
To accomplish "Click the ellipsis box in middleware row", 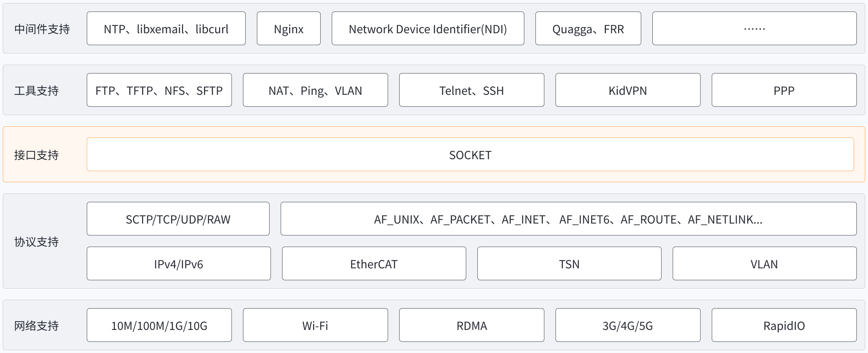I will pyautogui.click(x=754, y=29).
